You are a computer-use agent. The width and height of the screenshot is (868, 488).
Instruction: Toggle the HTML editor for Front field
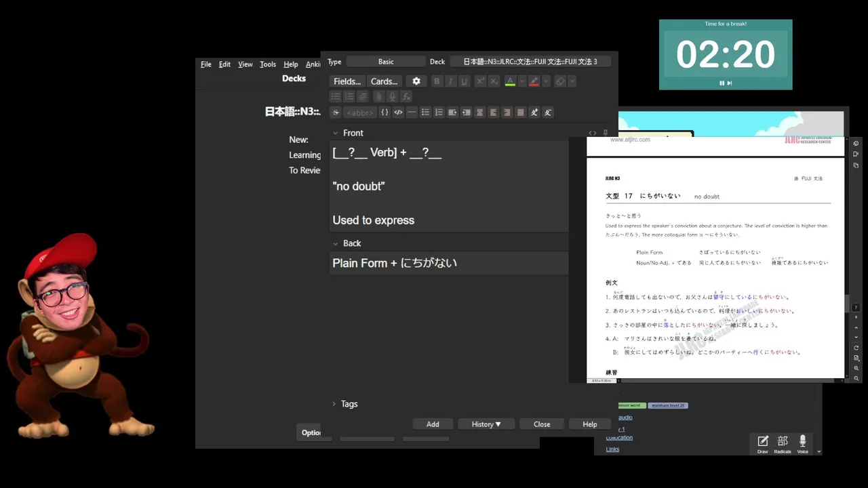pyautogui.click(x=593, y=133)
